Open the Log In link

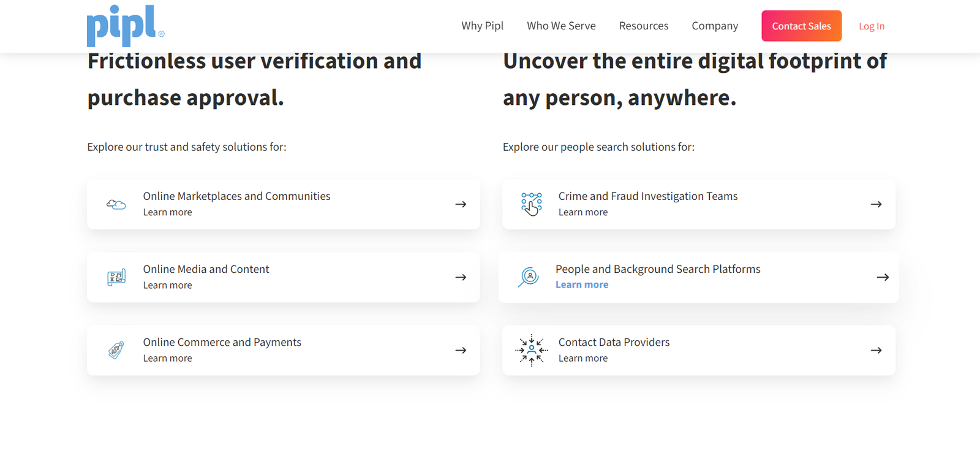click(x=872, y=26)
